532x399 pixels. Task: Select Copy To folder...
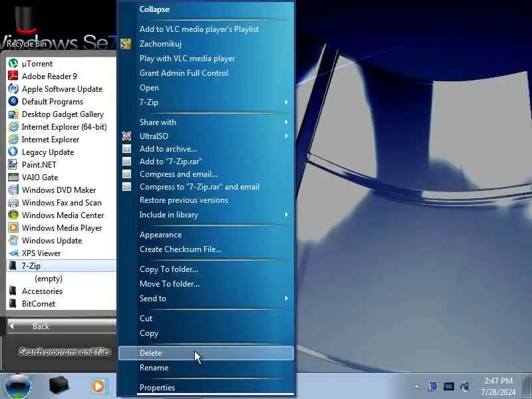(x=206, y=269)
